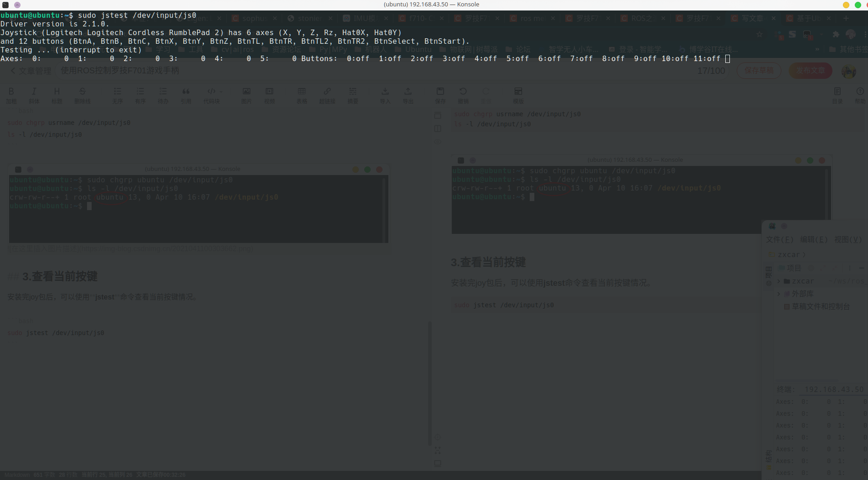Open the code block language dropdown arrow
Screen dimensions: 868x480
[x=221, y=91]
